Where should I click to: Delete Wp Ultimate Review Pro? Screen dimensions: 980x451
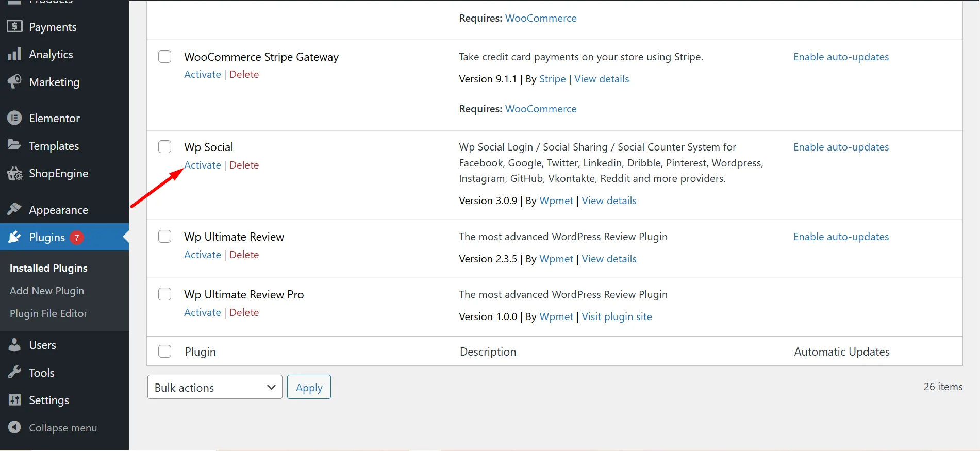pos(244,312)
